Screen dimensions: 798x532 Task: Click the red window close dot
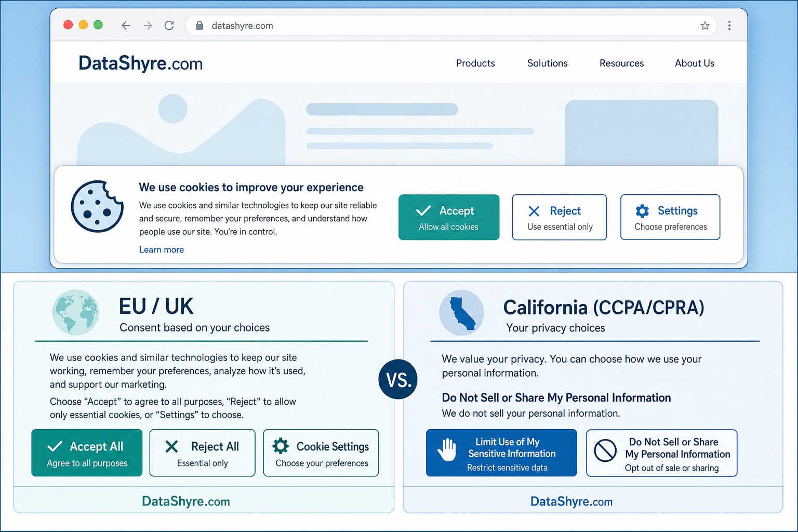pyautogui.click(x=68, y=25)
